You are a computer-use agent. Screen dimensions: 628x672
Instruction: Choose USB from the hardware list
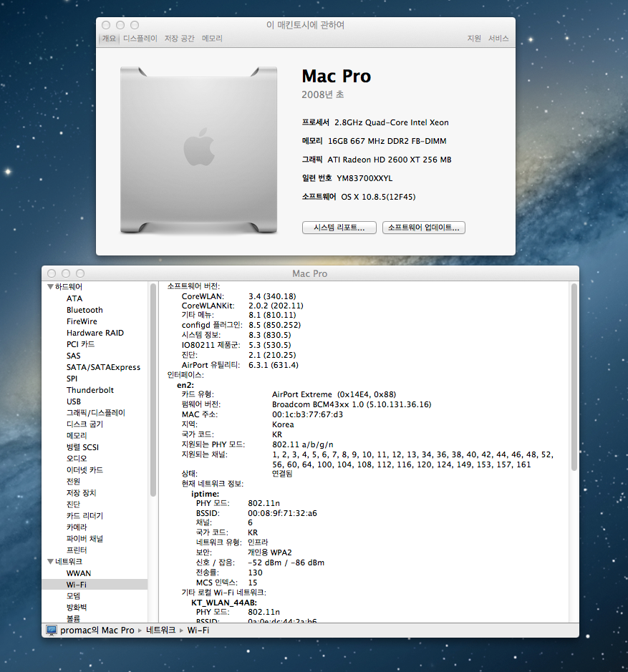click(74, 401)
